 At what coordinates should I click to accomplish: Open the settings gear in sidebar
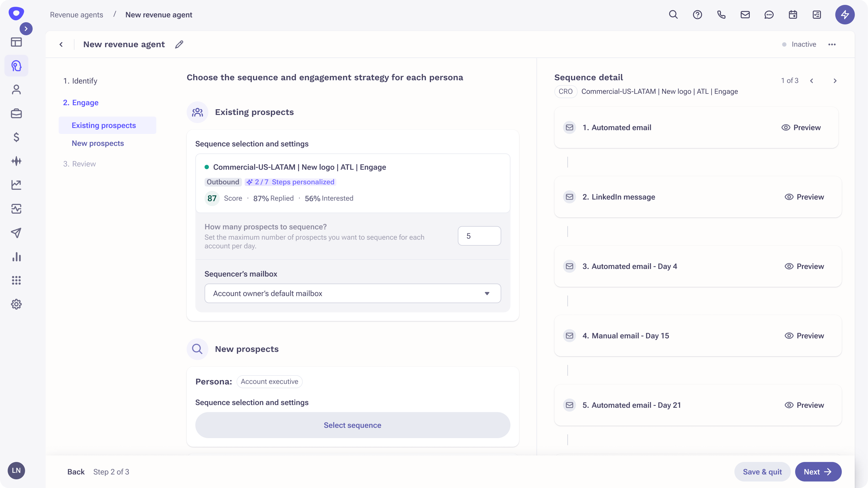coord(16,304)
